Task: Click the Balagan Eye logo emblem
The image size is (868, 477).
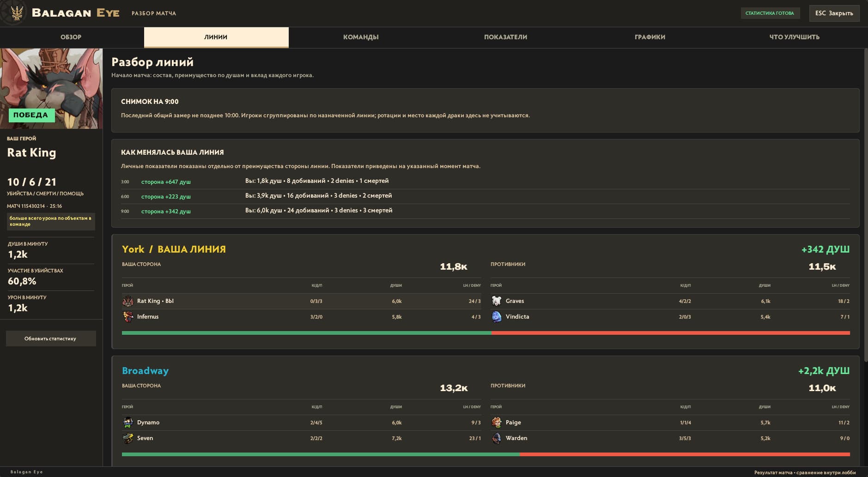Action: [x=16, y=13]
